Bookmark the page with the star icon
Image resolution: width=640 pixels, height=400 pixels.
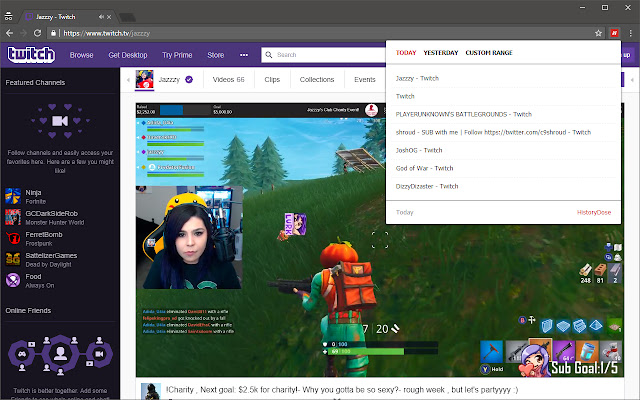598,33
